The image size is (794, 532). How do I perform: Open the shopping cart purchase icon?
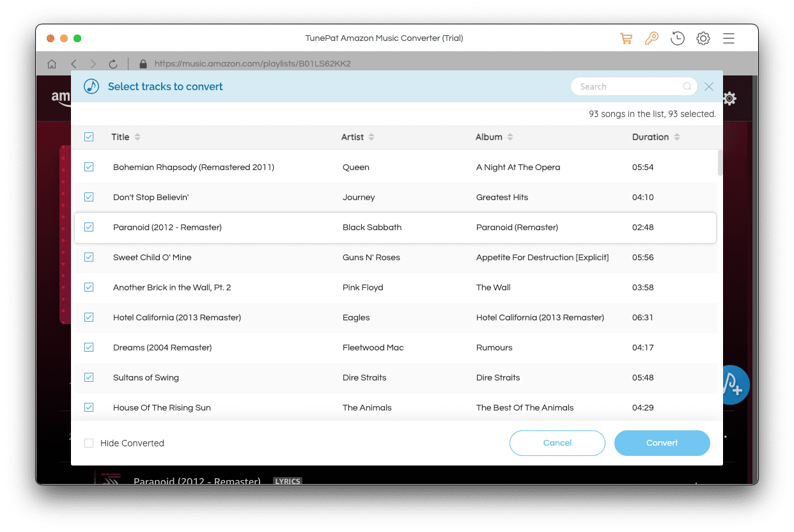[x=626, y=38]
